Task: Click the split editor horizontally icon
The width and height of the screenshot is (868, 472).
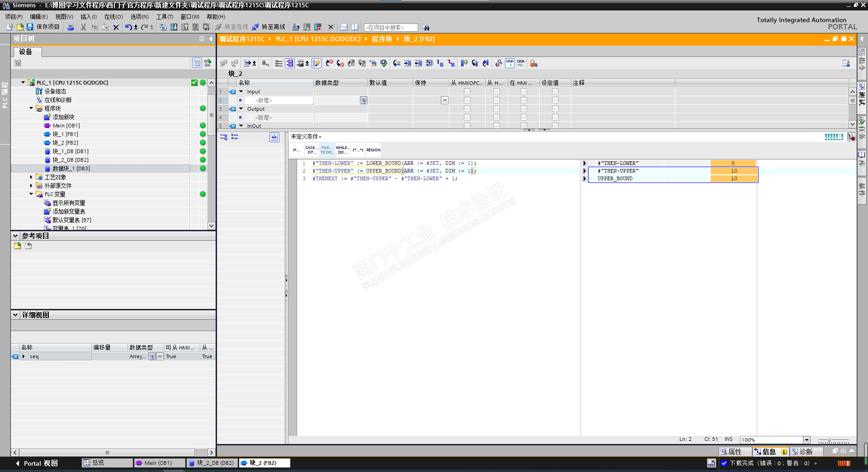Action: point(344,27)
